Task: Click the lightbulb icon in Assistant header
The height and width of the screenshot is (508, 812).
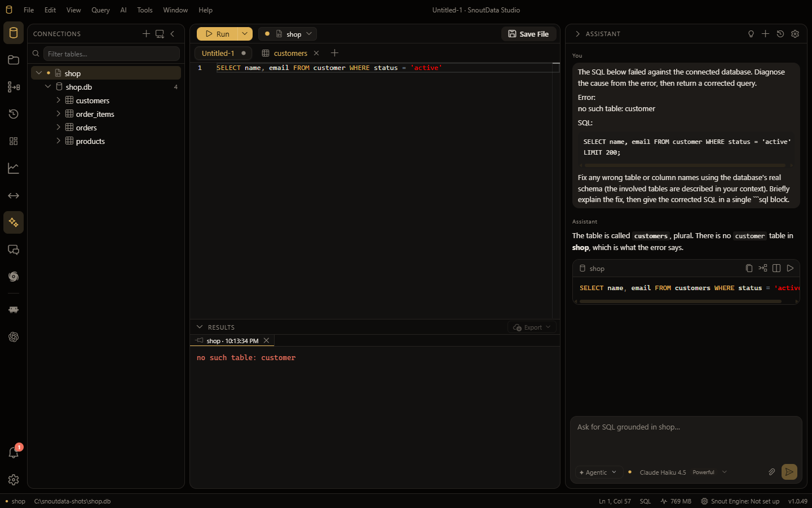Action: tap(751, 34)
